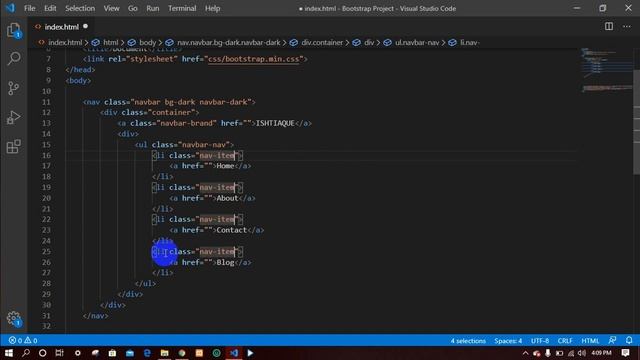Close the unsaved index.html tab dot

[x=85, y=27]
